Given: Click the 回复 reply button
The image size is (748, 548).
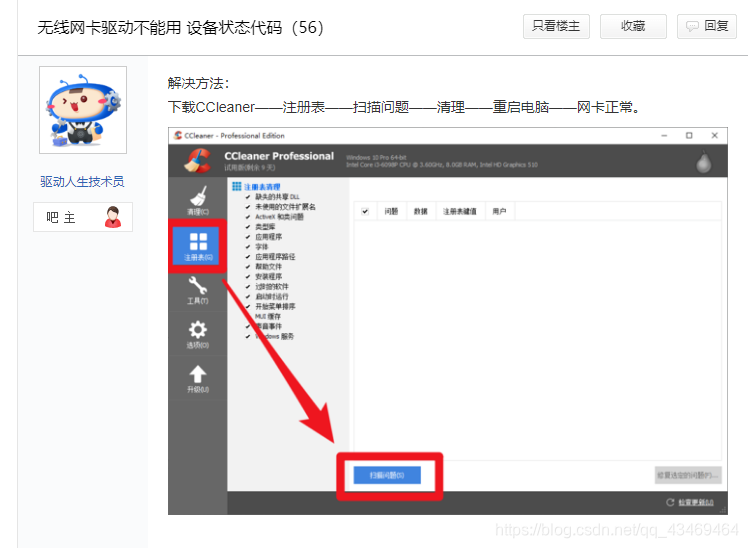Looking at the screenshot, I should pos(707,26).
